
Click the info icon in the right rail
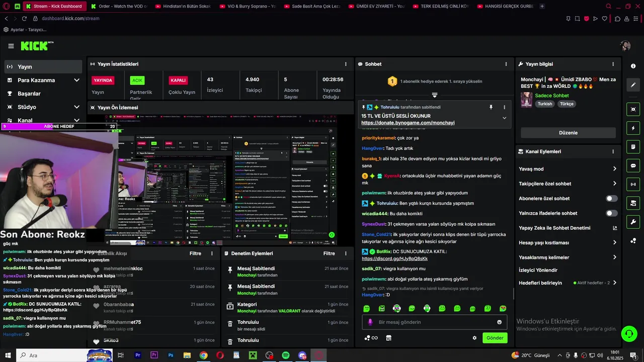click(633, 66)
